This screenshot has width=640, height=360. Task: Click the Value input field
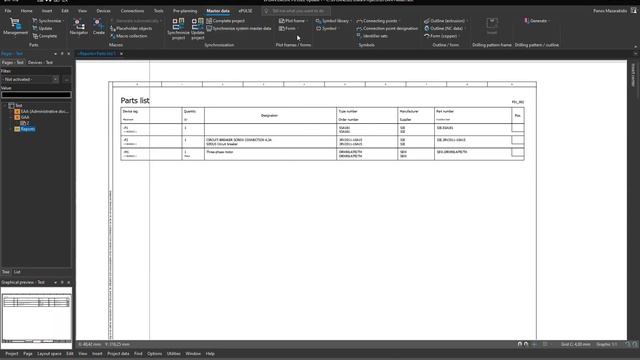36,95
